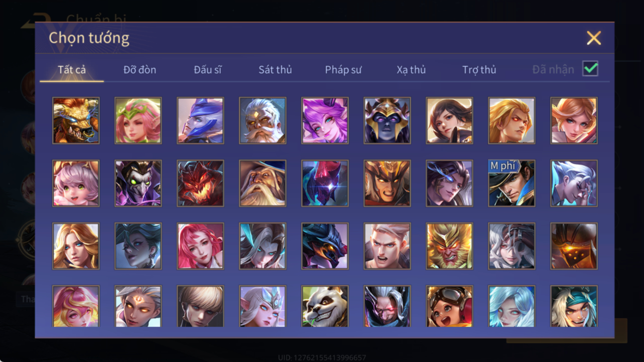Select the white-bearded wizard with blue hat

coord(262,183)
